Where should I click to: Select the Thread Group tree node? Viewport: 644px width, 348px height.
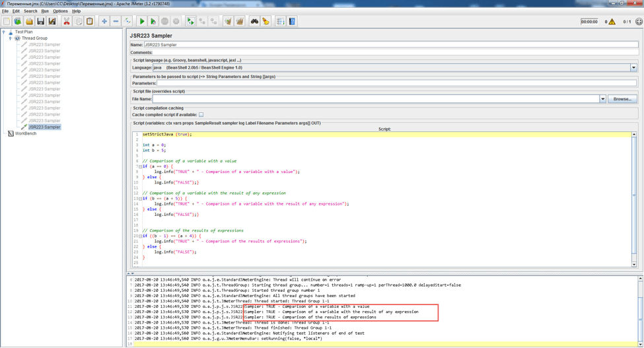click(34, 38)
